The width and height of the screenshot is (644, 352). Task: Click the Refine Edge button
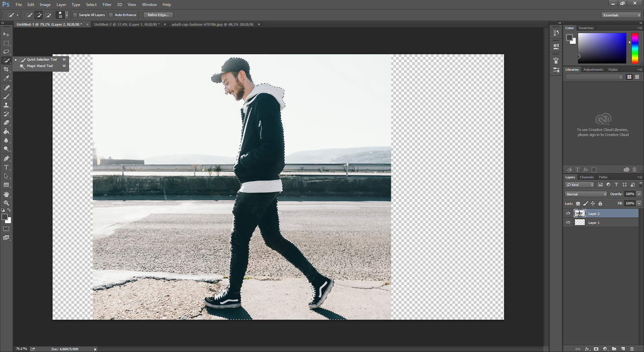158,15
